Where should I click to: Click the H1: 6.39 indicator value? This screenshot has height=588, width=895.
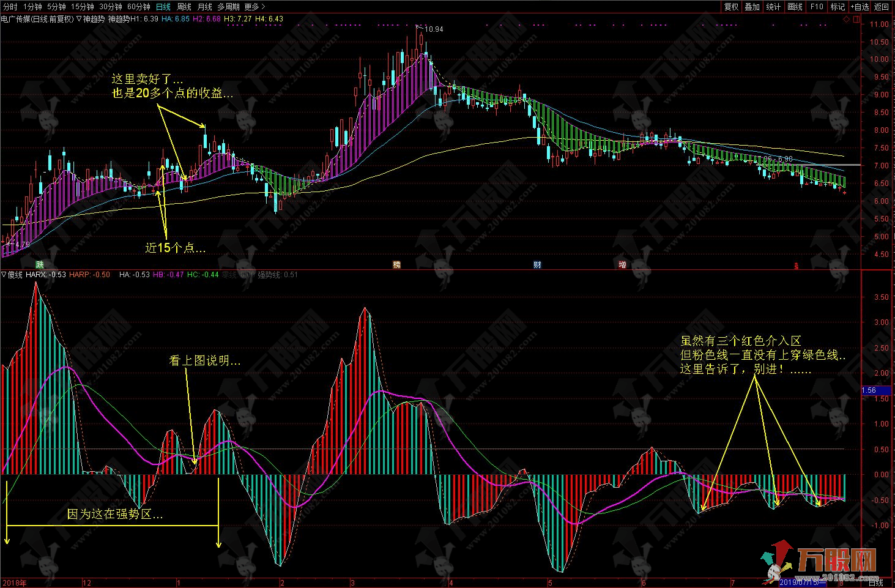coord(144,19)
